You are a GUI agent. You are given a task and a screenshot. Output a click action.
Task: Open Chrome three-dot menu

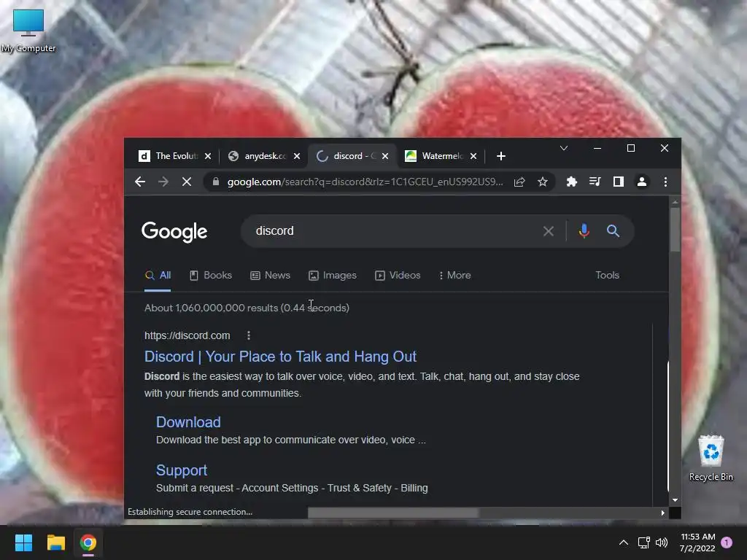tap(665, 182)
